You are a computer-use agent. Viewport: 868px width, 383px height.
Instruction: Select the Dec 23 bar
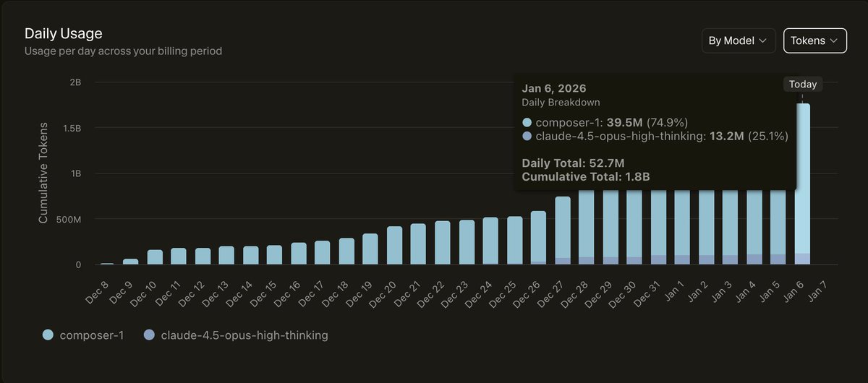[467, 243]
